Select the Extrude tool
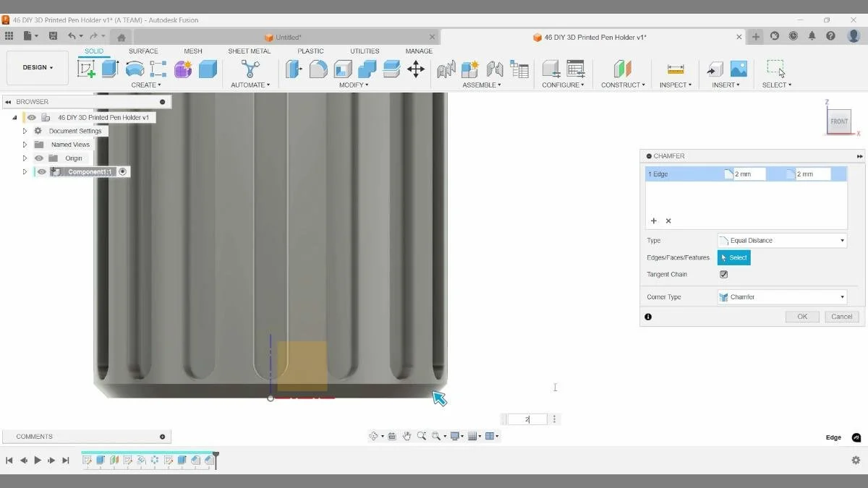 [110, 69]
